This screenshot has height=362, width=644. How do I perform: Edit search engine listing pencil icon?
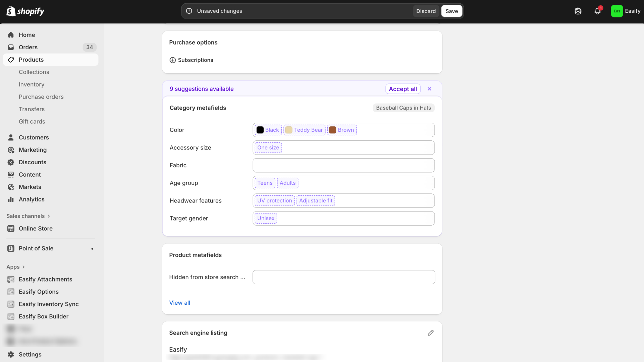[431, 333]
